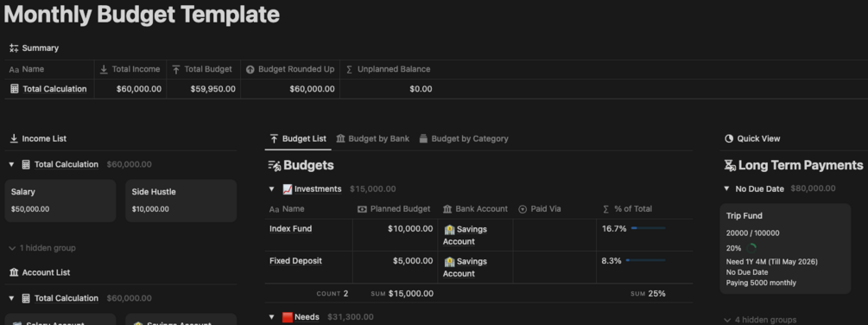Viewport: 868px width, 325px height.
Task: Click the Budgets heading list icon
Action: click(x=275, y=165)
